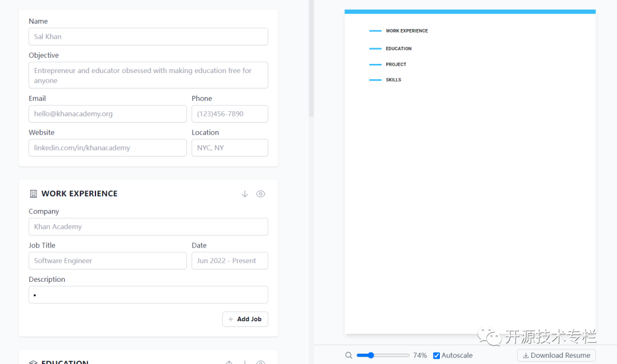Click the Website input field
Viewport: 617px width, 364px height.
click(107, 148)
